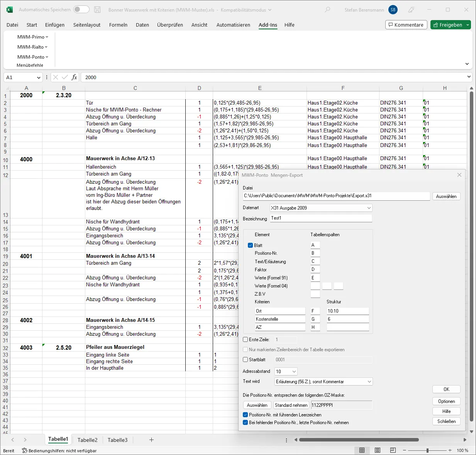Toggle Automatisches Speichern switch
This screenshot has height=455, width=476.
tap(81, 9)
